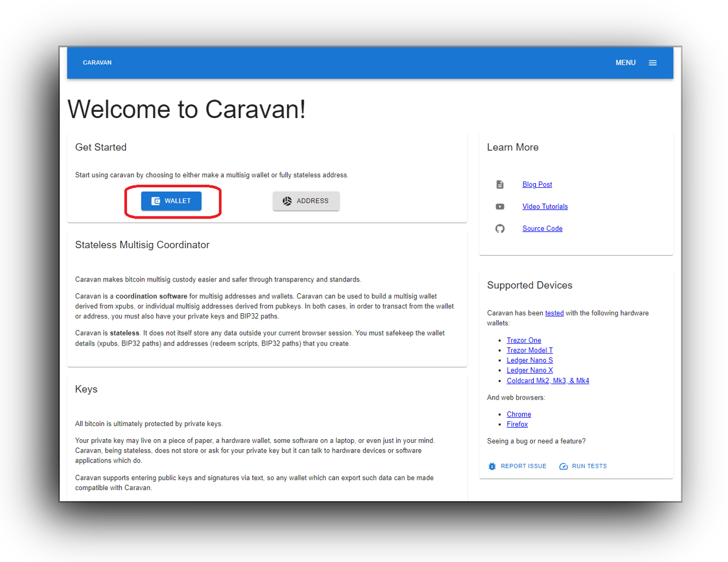This screenshot has width=728, height=562.
Task: Click the tested link under Supported Devices
Action: pos(554,313)
